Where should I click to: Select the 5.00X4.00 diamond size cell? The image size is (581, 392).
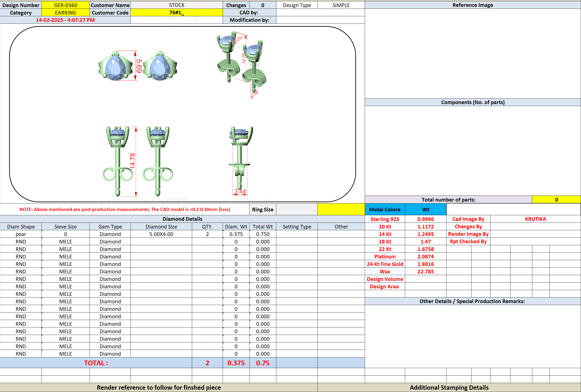[161, 234]
